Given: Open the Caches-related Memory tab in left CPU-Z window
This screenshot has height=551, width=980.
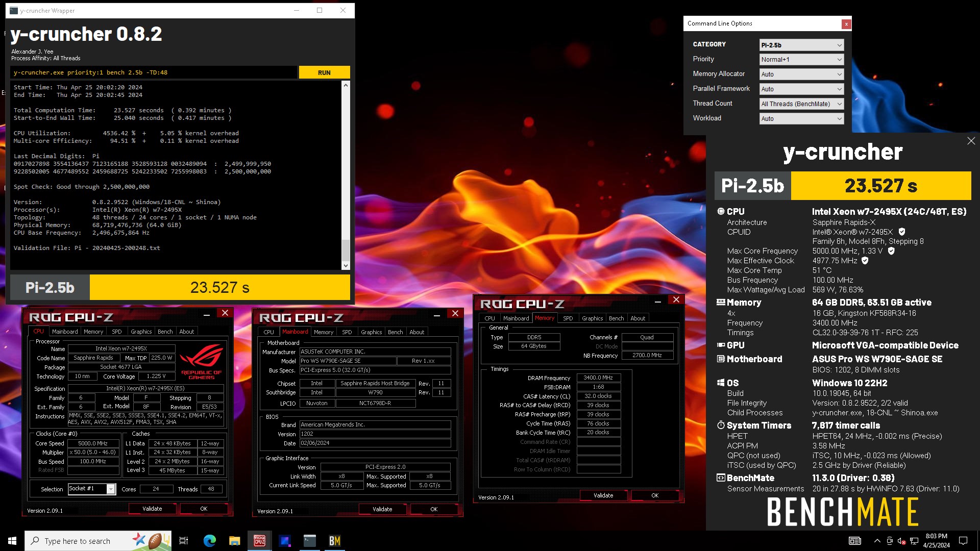Looking at the screenshot, I should pyautogui.click(x=93, y=332).
